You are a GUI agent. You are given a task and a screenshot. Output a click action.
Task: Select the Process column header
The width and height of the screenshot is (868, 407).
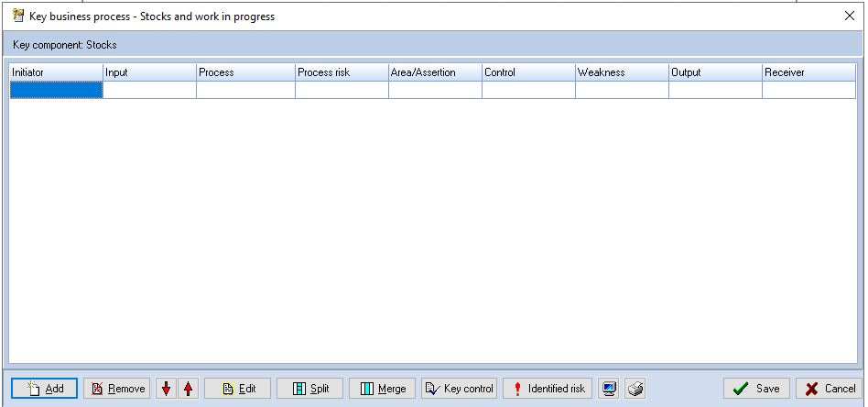pyautogui.click(x=245, y=72)
